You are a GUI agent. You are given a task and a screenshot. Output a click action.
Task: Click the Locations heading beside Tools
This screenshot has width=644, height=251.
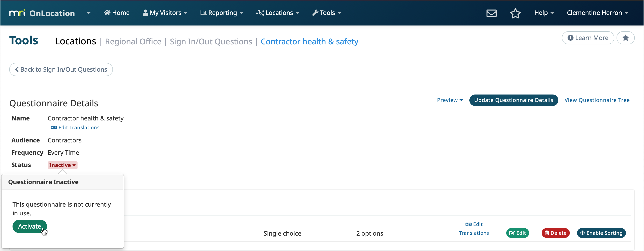coord(75,41)
